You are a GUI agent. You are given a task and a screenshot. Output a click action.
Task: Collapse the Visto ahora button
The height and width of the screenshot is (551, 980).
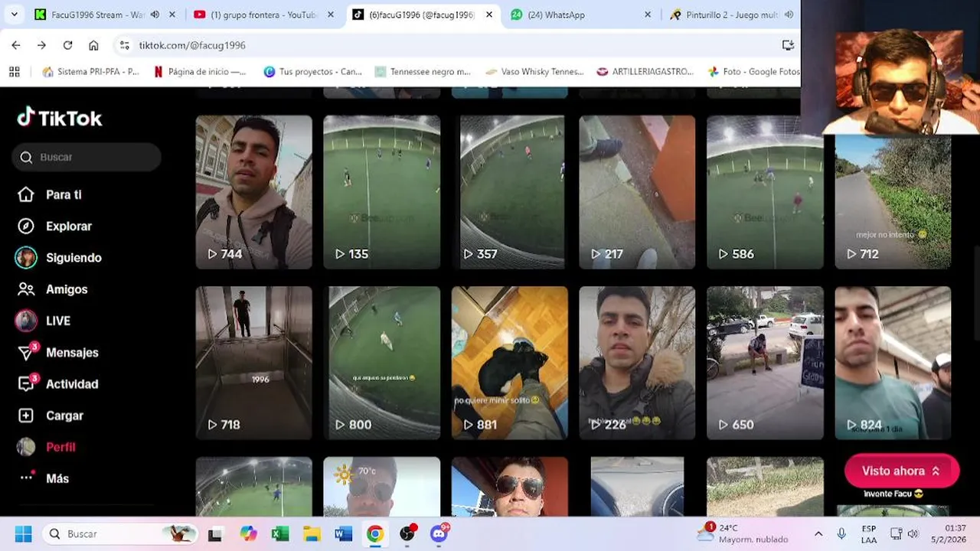tap(902, 471)
